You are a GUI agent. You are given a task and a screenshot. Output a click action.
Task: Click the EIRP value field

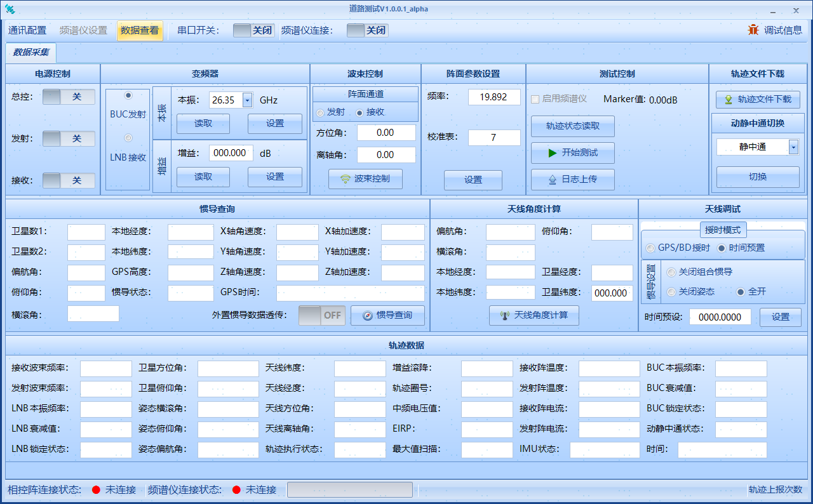[x=487, y=430]
